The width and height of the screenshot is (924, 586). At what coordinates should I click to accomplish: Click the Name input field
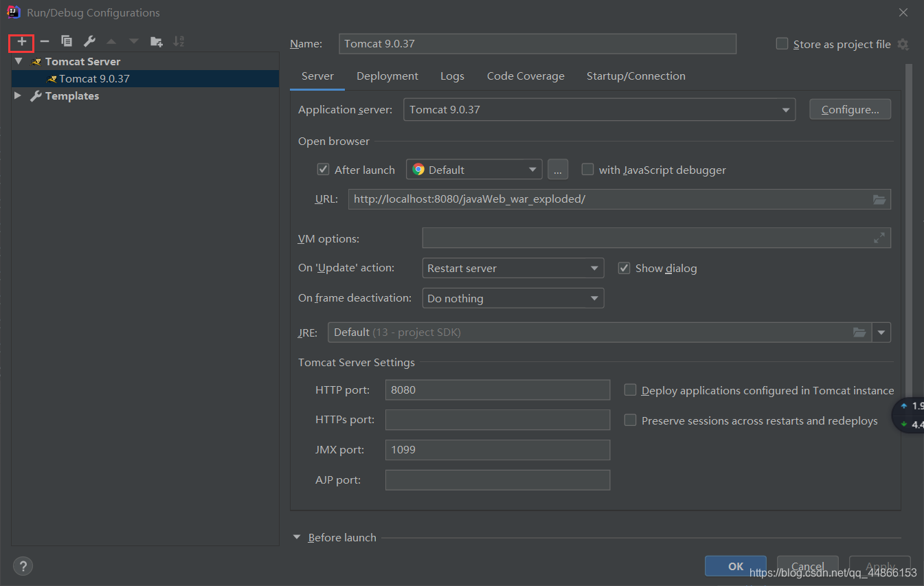[x=537, y=44]
